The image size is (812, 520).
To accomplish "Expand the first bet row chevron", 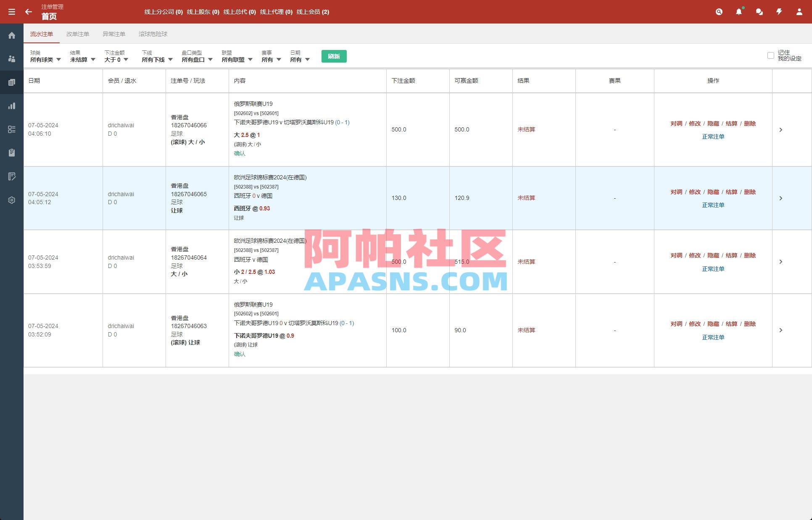I will 781,130.
